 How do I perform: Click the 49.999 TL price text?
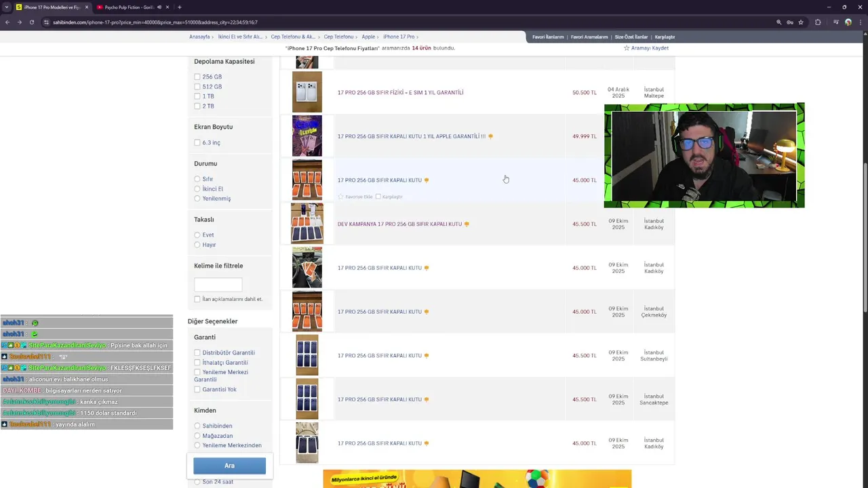(585, 136)
